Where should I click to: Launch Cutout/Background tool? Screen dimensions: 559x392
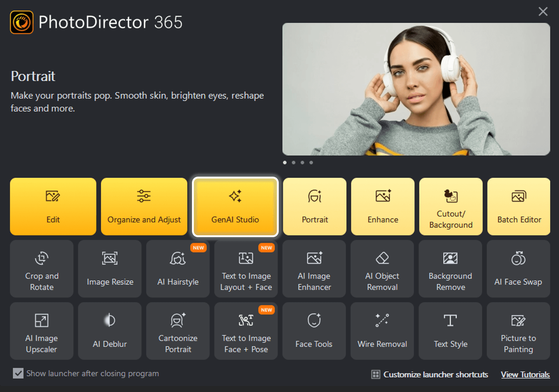(x=451, y=206)
